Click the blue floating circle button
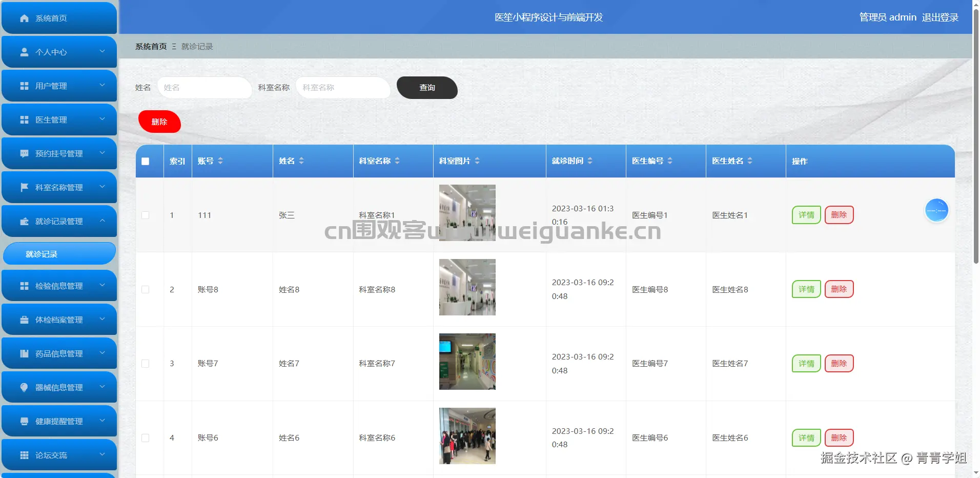Viewport: 980px width, 478px height. coord(936,210)
